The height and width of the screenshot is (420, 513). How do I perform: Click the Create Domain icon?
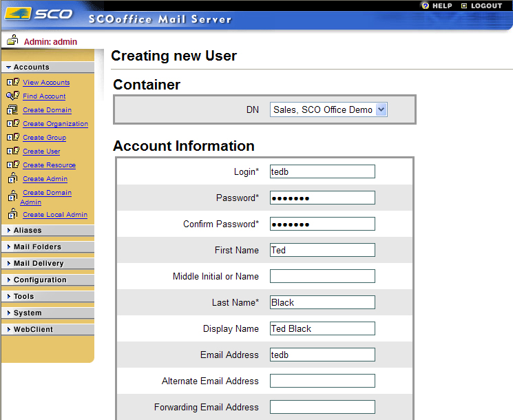coord(12,110)
